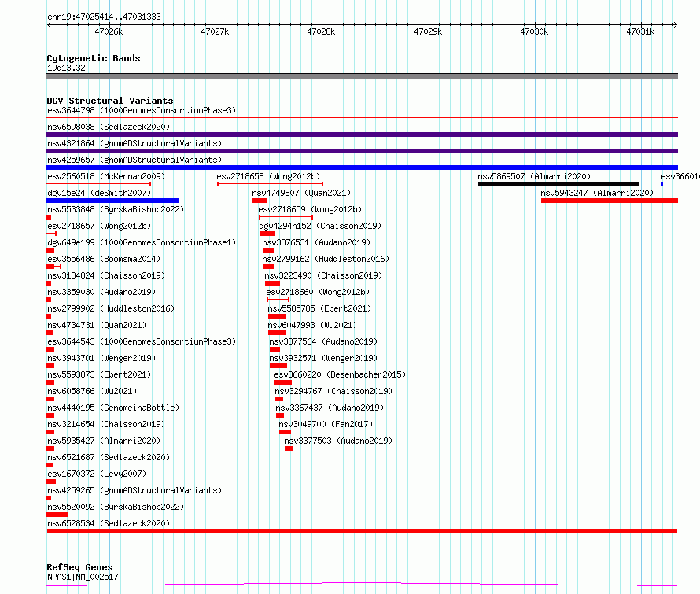The image size is (700, 594).
Task: Click nsv5585785 Ebert2021 label
Action: pyautogui.click(x=319, y=308)
